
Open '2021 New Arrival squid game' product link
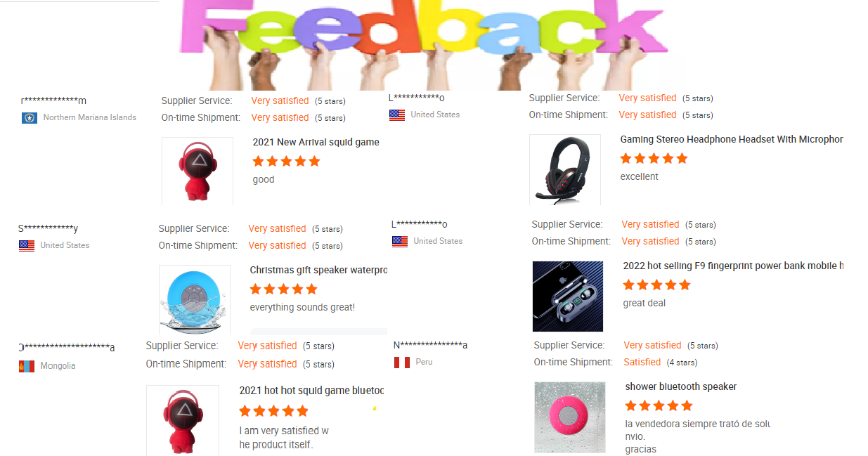click(x=316, y=142)
